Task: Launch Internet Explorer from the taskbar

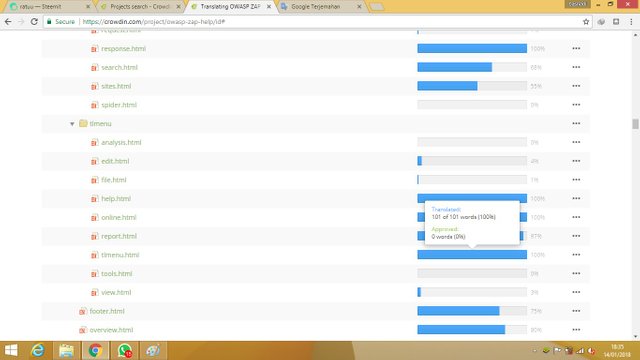Action: click(38, 351)
